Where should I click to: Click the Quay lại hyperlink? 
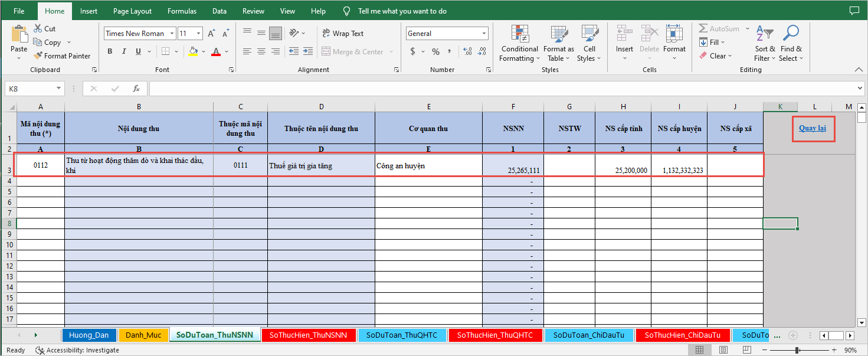click(812, 128)
